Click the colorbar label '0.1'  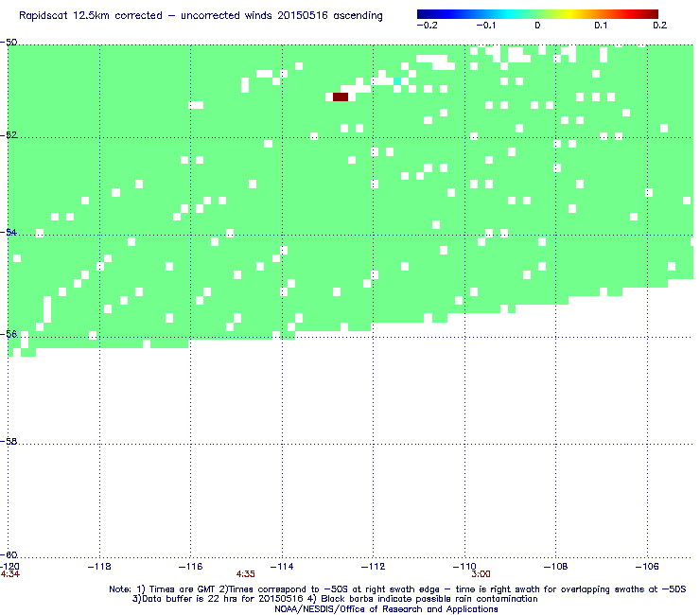point(601,26)
